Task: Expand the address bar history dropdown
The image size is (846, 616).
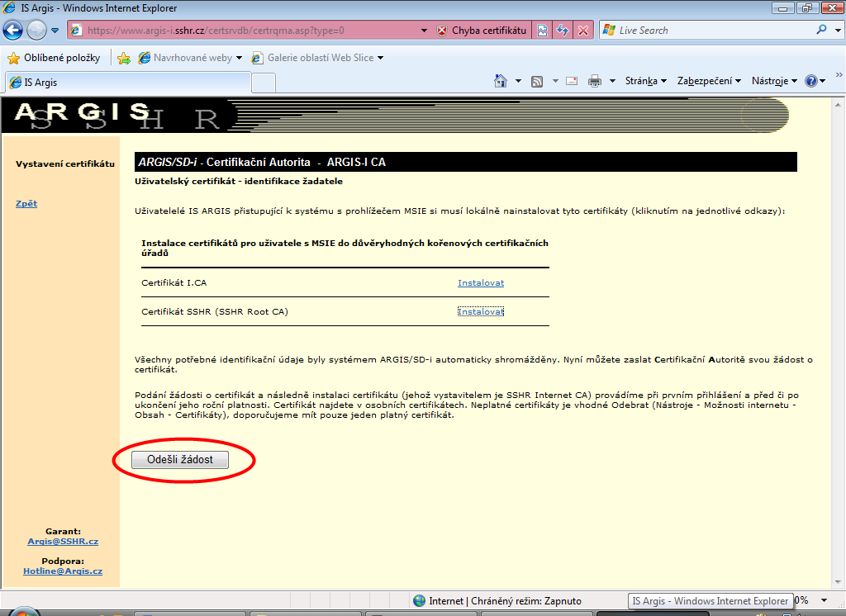Action: click(x=424, y=31)
